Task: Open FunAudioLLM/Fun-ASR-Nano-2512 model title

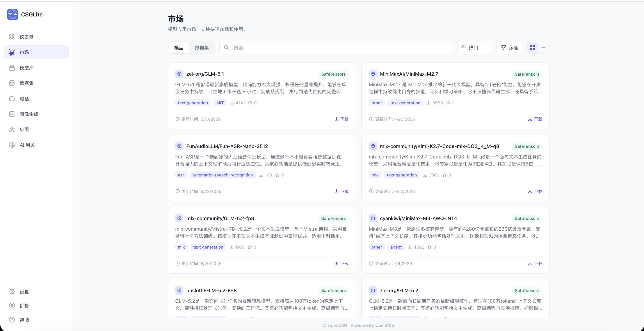Action: coord(227,146)
